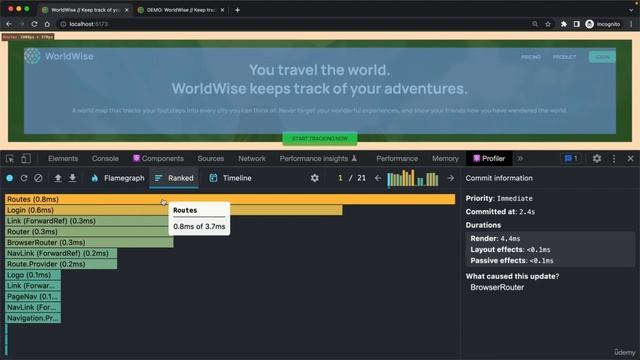The width and height of the screenshot is (640, 360).
Task: Go to previous commit arrow
Action: (378, 178)
